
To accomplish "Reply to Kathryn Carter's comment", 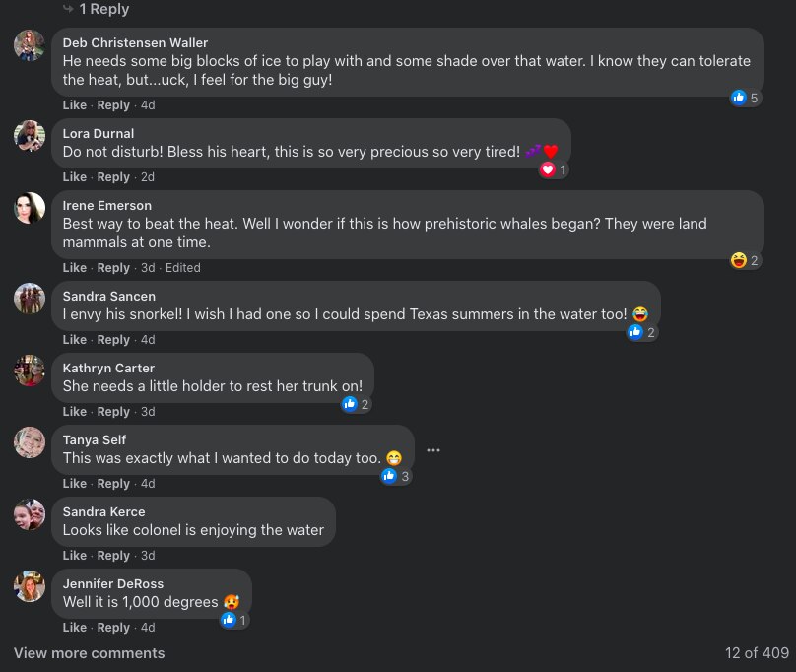I will click(113, 412).
